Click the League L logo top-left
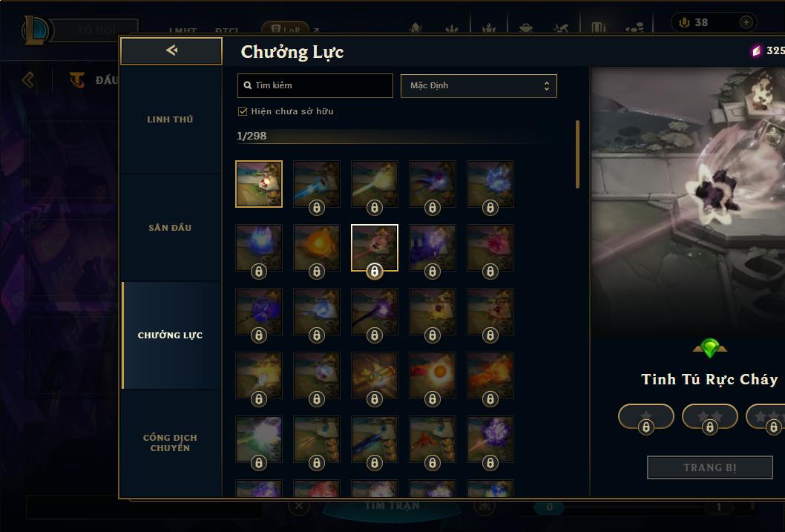785x532 pixels. (x=36, y=30)
